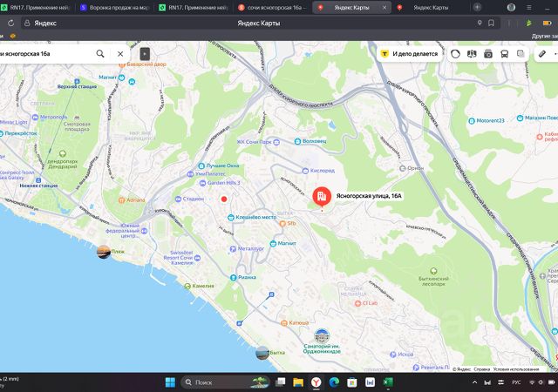Select the Металлург hotel marker
The height and width of the screenshot is (392, 558).
tap(233, 248)
